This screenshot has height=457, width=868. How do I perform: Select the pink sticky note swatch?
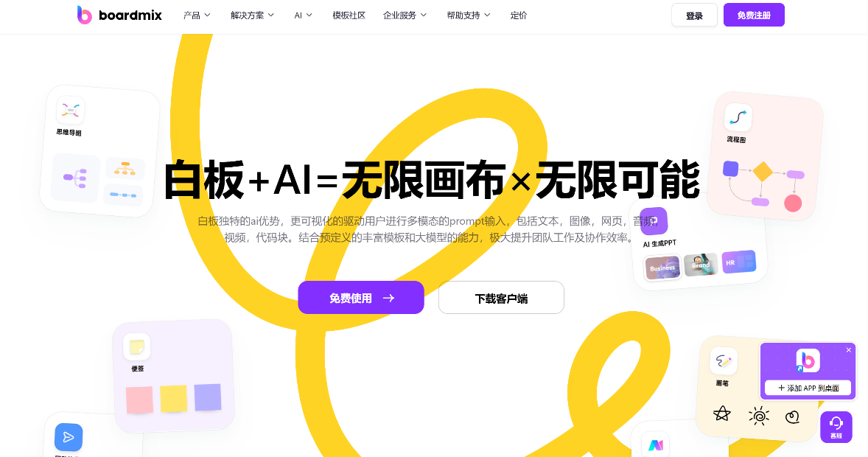[139, 400]
